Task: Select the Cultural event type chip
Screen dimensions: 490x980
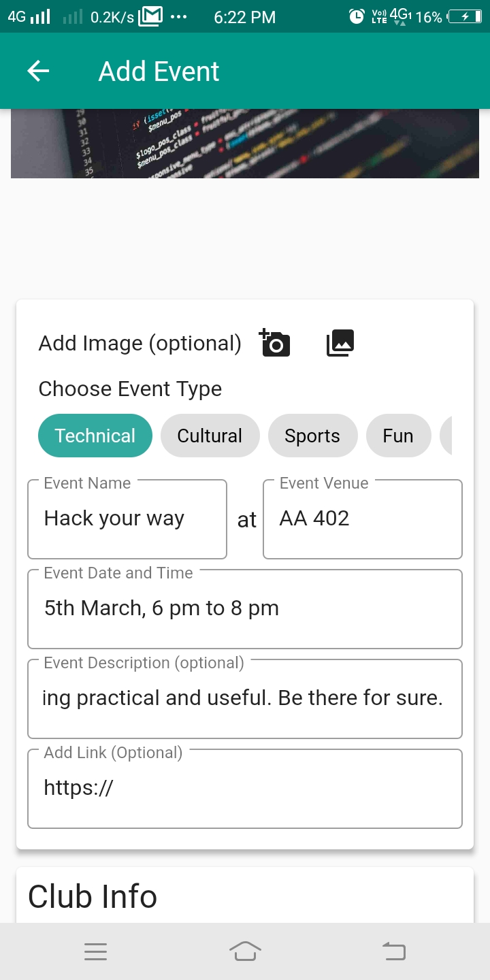Action: pyautogui.click(x=210, y=436)
